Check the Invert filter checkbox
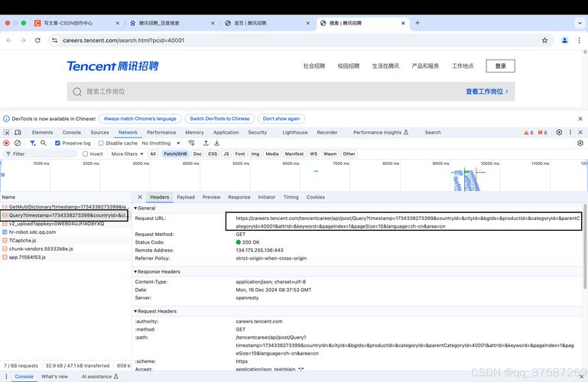Image resolution: width=588 pixels, height=382 pixels. pyautogui.click(x=85, y=154)
